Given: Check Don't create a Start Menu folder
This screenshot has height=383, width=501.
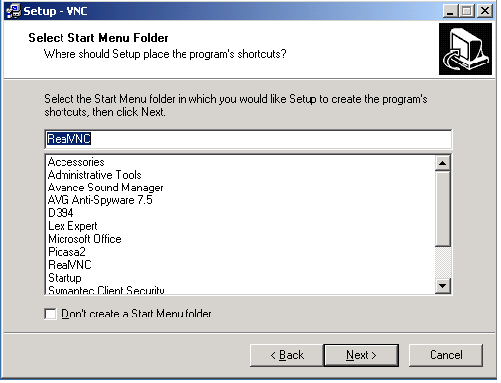Looking at the screenshot, I should (50, 314).
